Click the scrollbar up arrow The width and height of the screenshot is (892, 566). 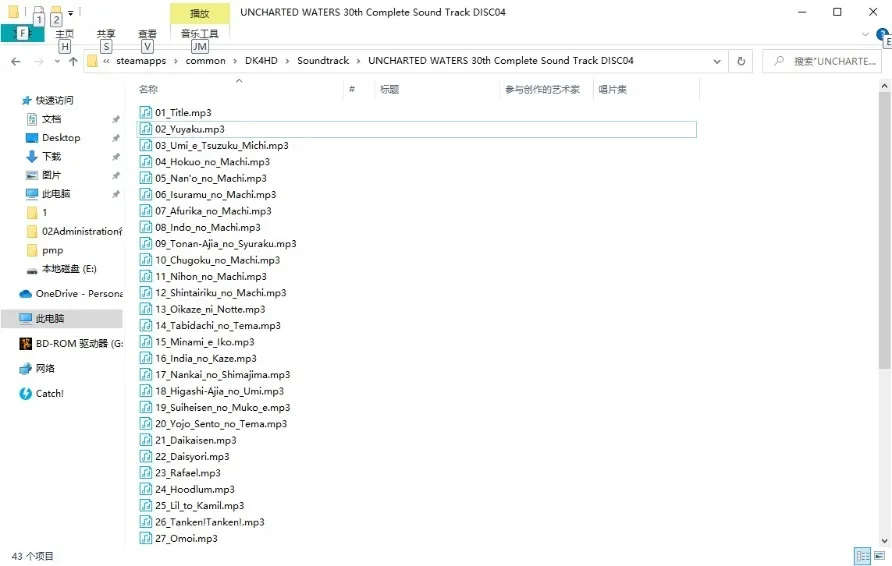coord(884,86)
